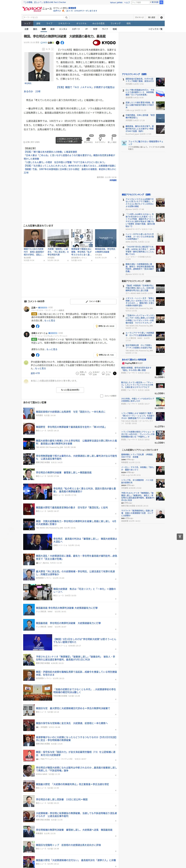Click the ログイン link
This screenshot has width=186, height=868.
tap(57, 11)
